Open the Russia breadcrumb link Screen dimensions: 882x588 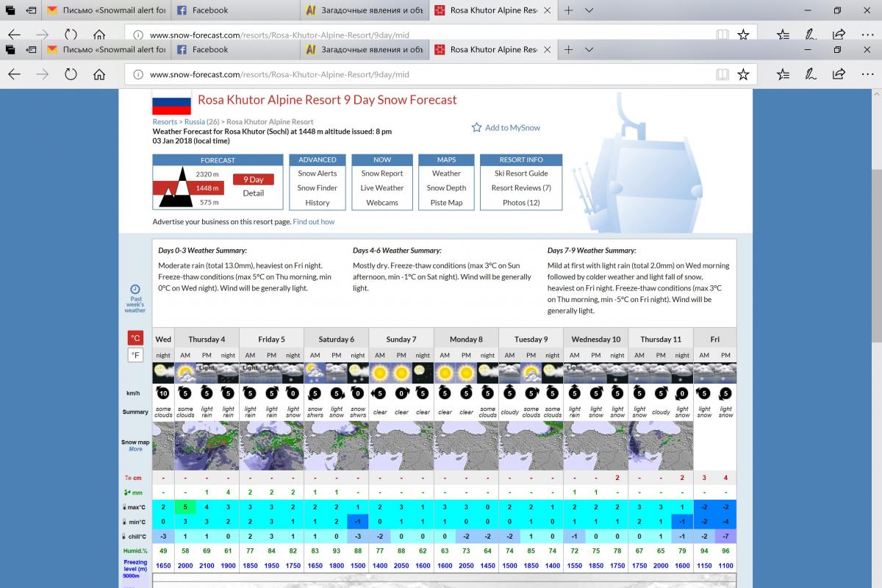[x=194, y=122]
